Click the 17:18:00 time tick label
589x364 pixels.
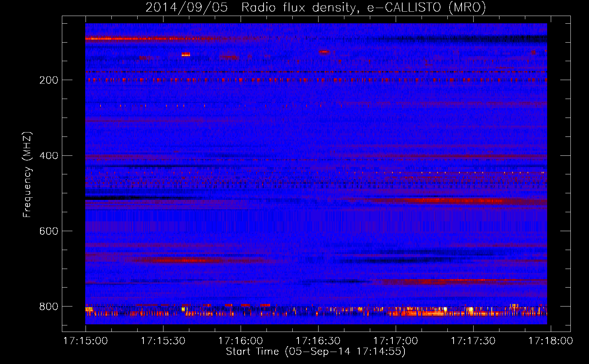[x=551, y=341]
